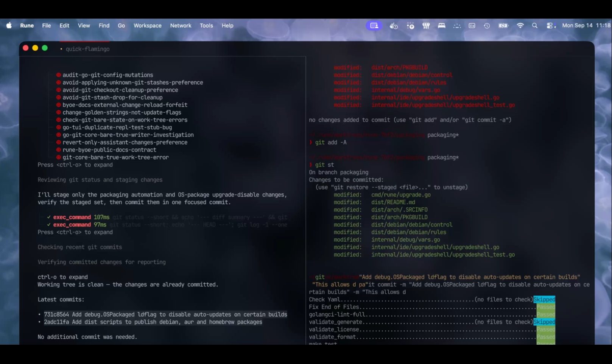
Task: Click checkmark next to exec_command 97ms
Action: coord(49,225)
